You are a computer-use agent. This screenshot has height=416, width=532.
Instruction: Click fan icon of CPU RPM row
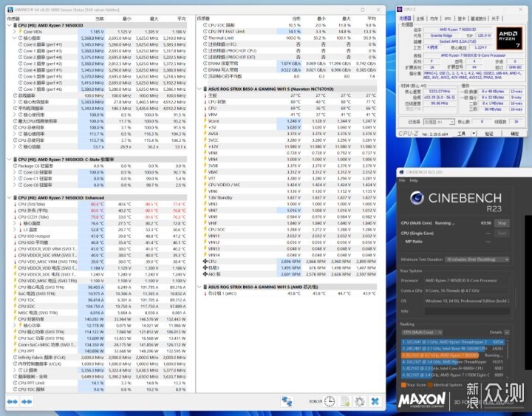click(205, 262)
